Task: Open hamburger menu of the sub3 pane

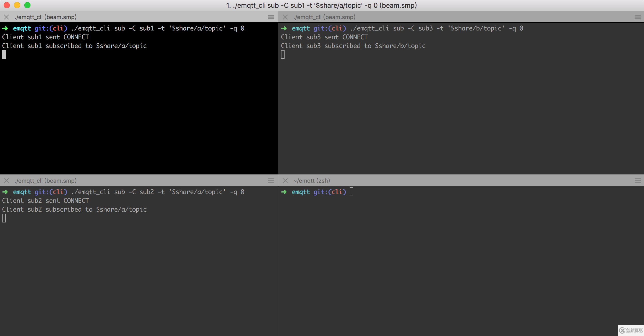Action: pyautogui.click(x=638, y=17)
